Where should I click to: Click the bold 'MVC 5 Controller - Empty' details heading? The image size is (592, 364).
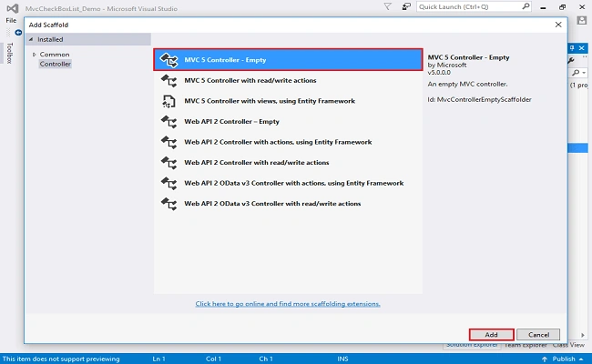point(468,57)
